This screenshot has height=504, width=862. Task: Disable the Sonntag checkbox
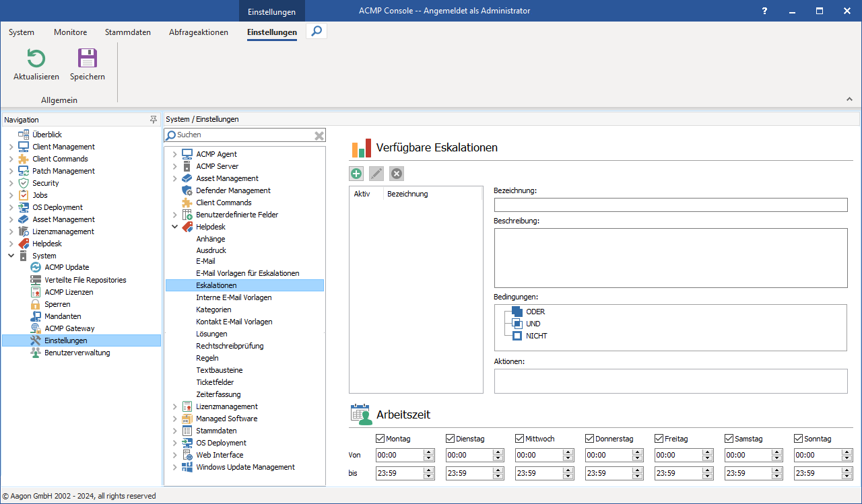797,438
